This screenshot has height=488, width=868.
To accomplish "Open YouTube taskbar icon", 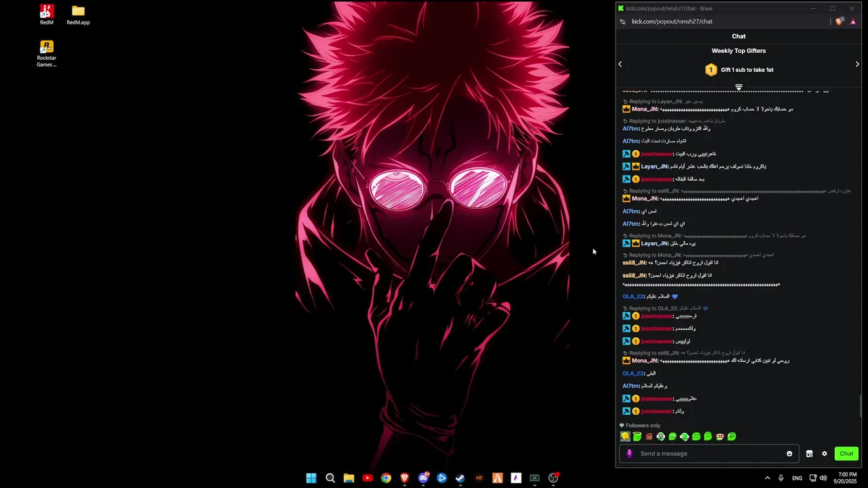I will coord(368,478).
